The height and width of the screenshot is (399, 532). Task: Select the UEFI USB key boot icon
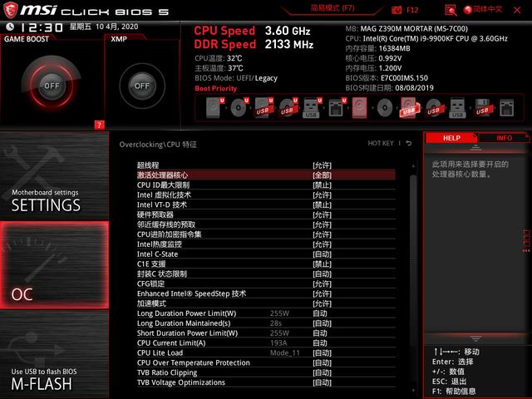pyautogui.click(x=313, y=108)
